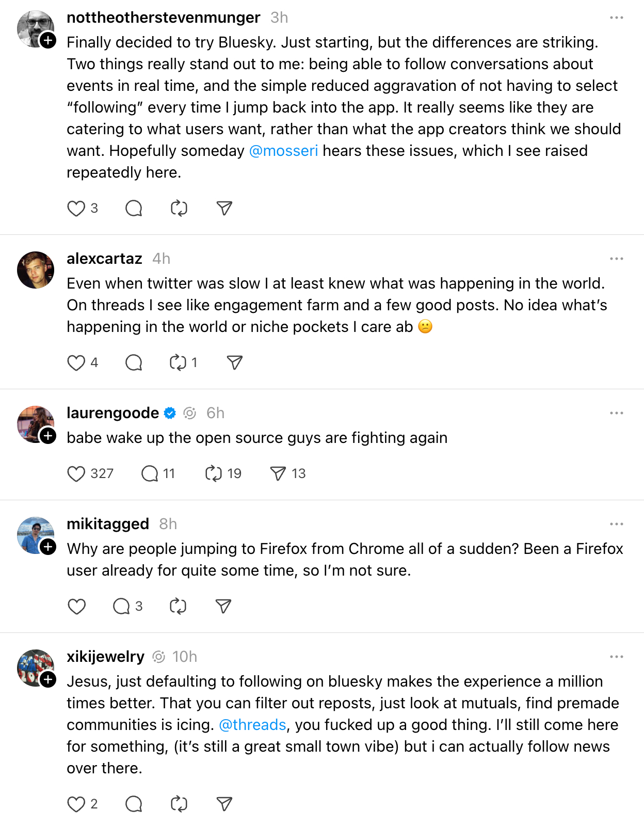Open the @threads mention link
The height and width of the screenshot is (826, 644).
tap(252, 725)
